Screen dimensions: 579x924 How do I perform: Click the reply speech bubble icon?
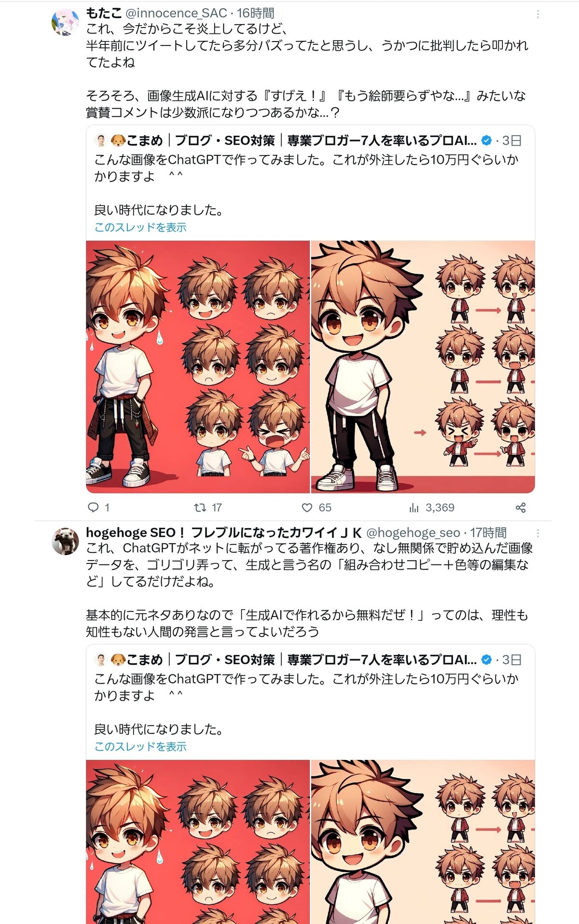click(93, 507)
